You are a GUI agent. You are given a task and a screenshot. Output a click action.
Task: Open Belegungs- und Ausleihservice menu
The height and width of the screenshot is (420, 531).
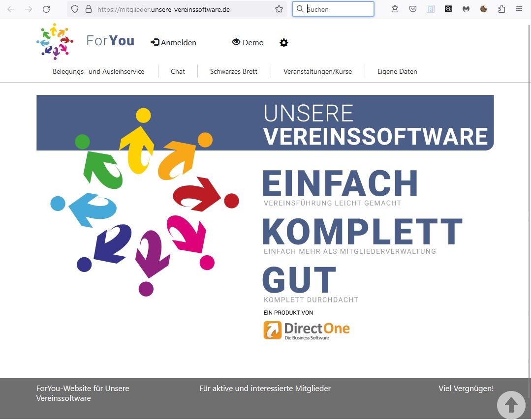tap(98, 71)
